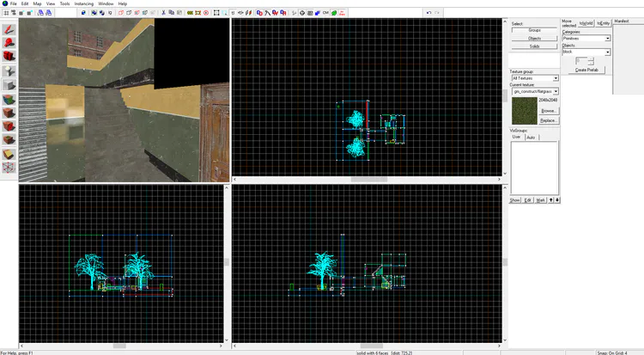Switch to the User VisGroups tab

coord(517,137)
